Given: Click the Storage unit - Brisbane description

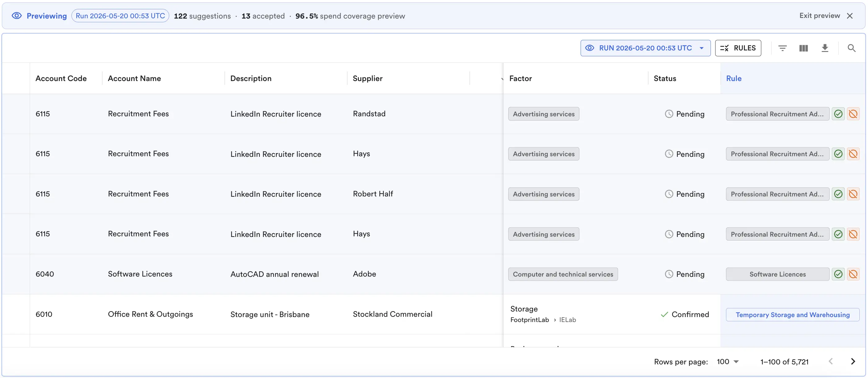Looking at the screenshot, I should pyautogui.click(x=269, y=314).
